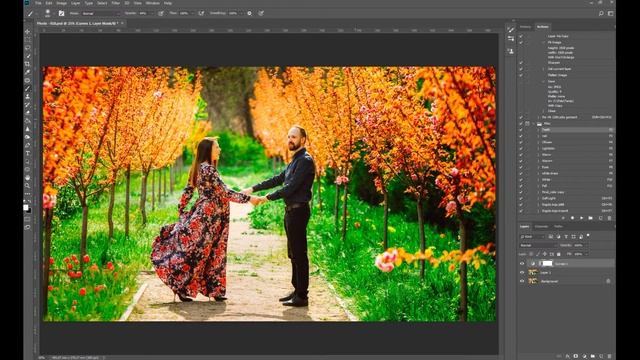Click the Play action button in Actions panel
640x360 pixels.
581,218
